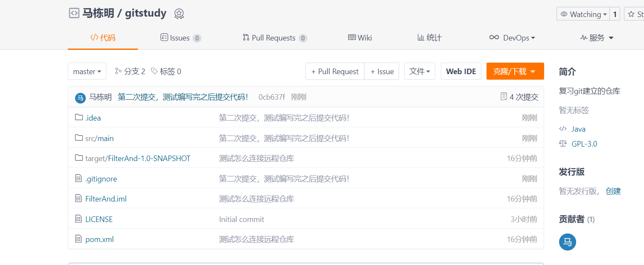Click the Web IDE button
This screenshot has height=265, width=644.
coord(461,71)
